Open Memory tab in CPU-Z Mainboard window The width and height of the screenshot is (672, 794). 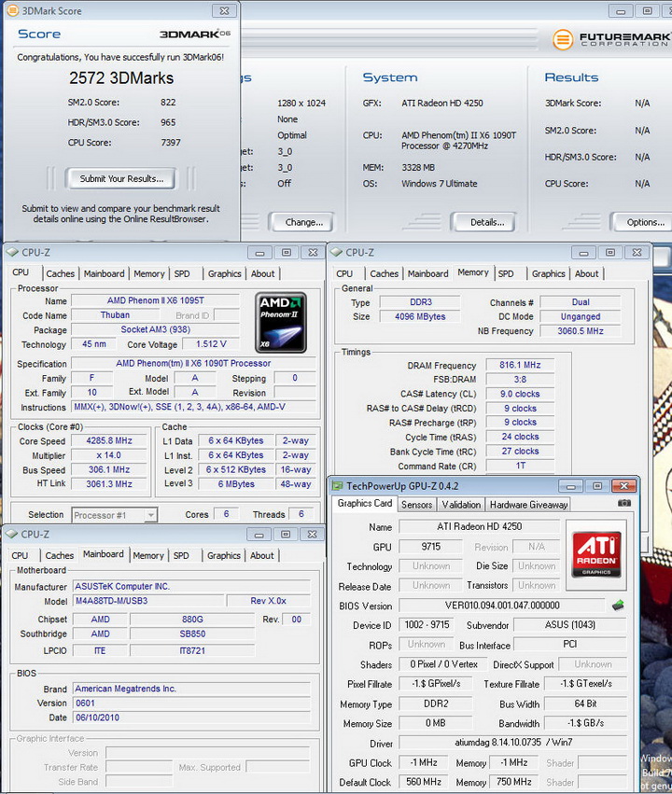tap(148, 555)
